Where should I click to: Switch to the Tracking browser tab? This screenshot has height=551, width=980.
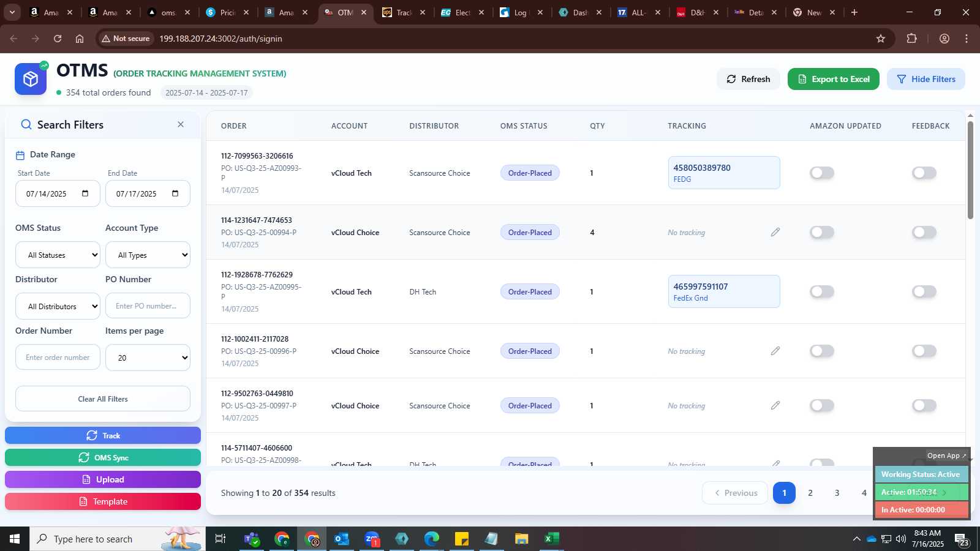(x=404, y=12)
